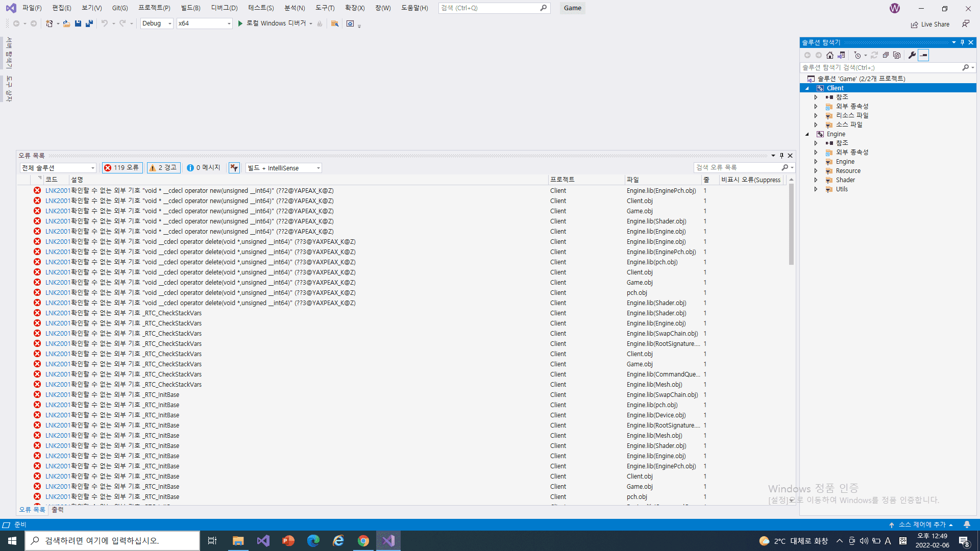Screen dimensions: 980x551
Task: Click the Open File folder icon
Action: click(x=66, y=23)
